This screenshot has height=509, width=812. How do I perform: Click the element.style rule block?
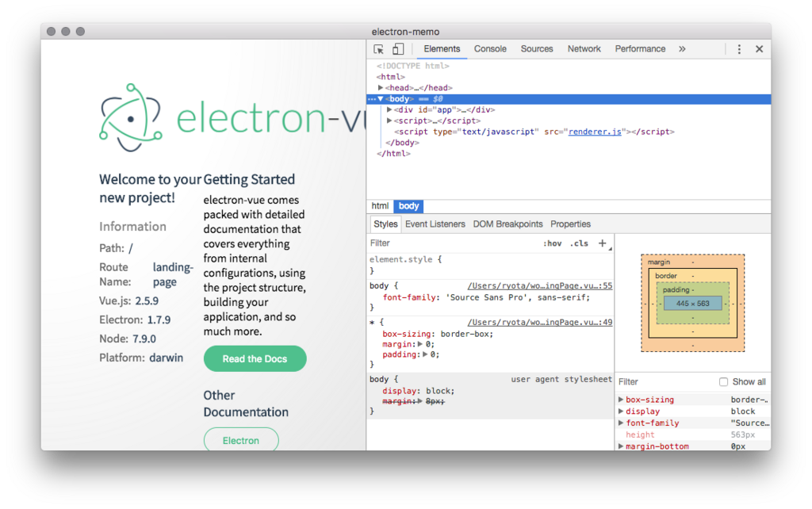click(x=490, y=265)
